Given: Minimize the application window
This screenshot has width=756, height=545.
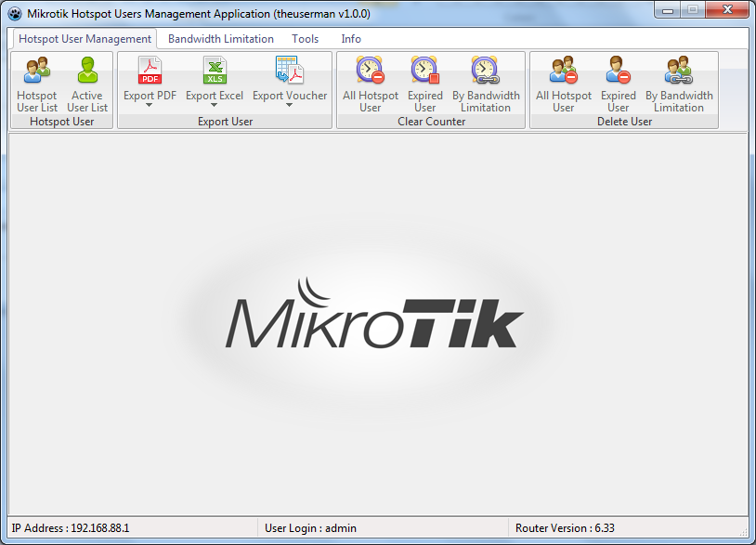Looking at the screenshot, I should pos(668,9).
